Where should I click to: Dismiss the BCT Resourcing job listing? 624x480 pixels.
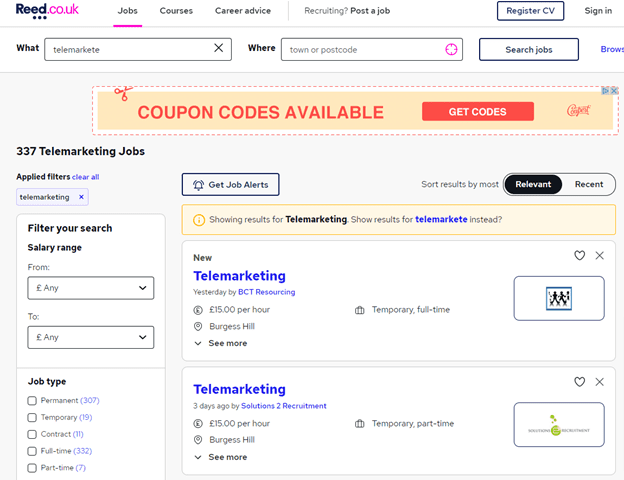[x=600, y=256]
